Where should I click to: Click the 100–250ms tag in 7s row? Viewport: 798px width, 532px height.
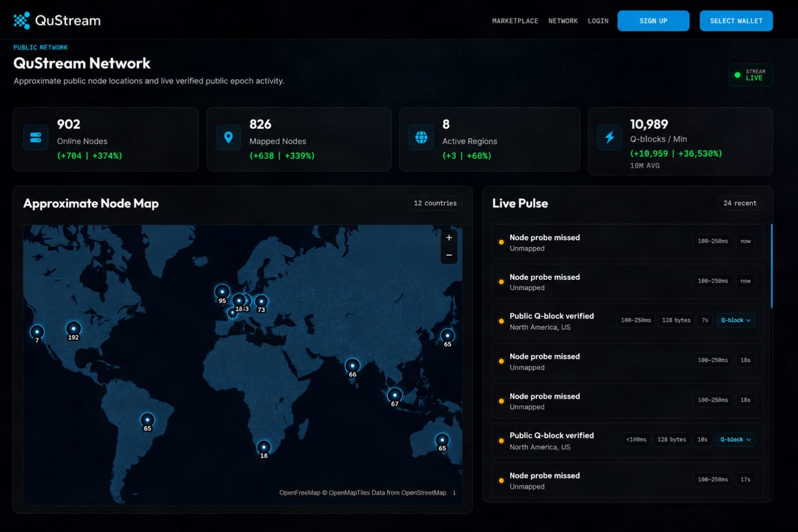click(x=636, y=321)
